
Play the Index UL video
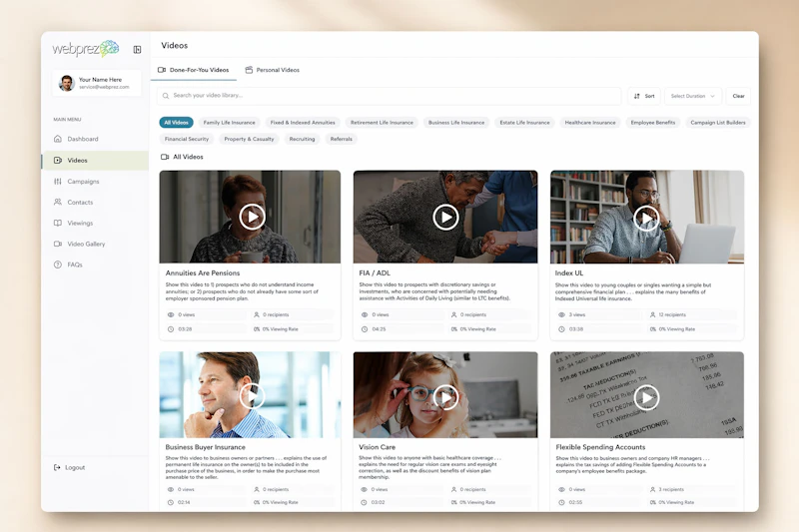coord(646,218)
